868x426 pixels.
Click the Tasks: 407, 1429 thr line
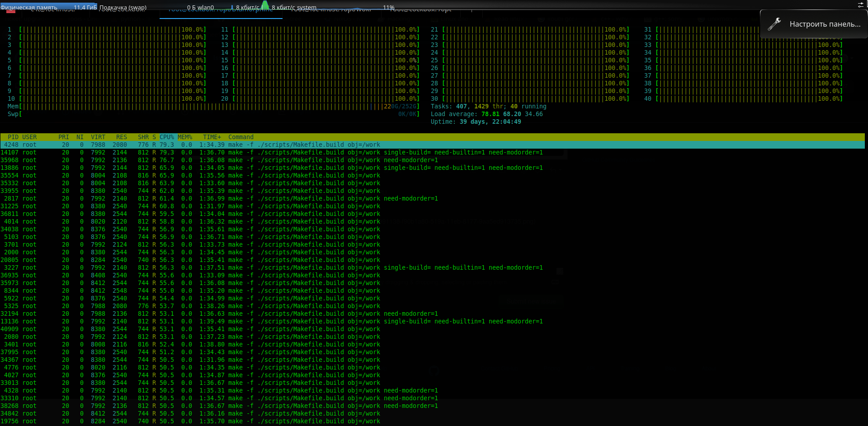tap(488, 106)
